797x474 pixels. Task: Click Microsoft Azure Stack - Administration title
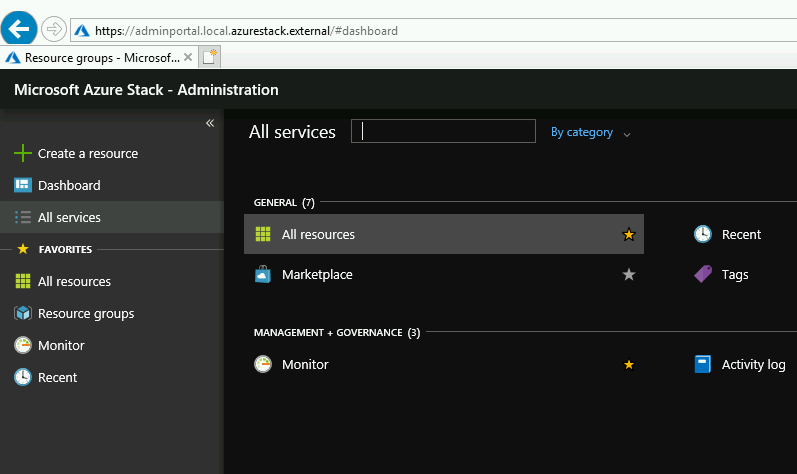(x=146, y=90)
